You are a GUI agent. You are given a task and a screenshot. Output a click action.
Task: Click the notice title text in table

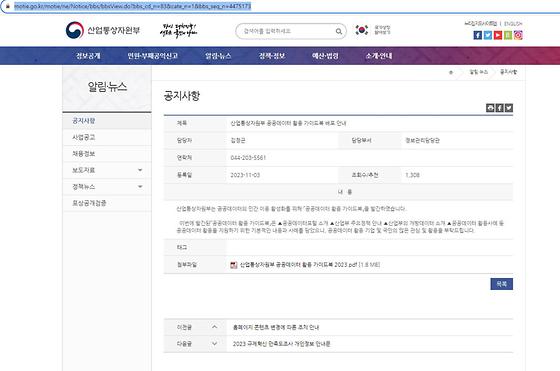pos(288,123)
